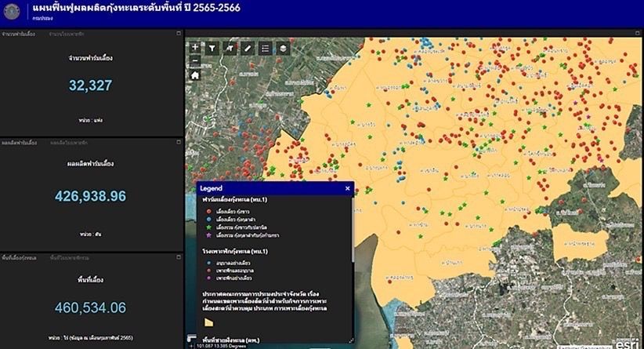Viewport: 644px width, 349px height.
Task: Select second tab in farming area panel
Action: pos(69,256)
